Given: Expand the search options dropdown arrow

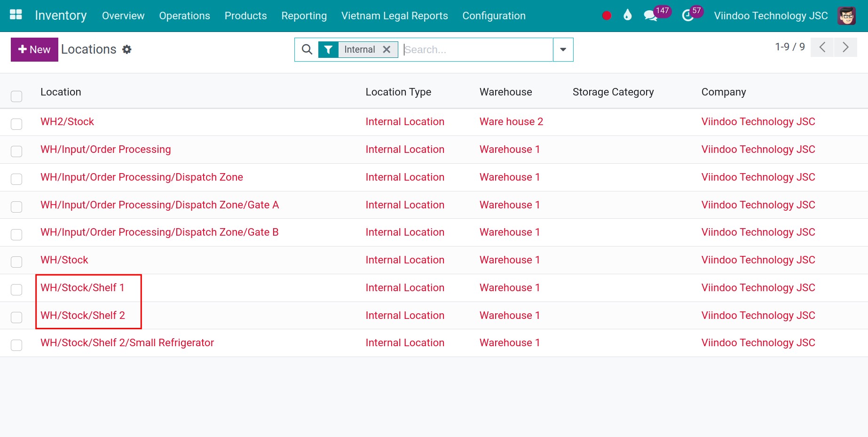Looking at the screenshot, I should click(563, 49).
